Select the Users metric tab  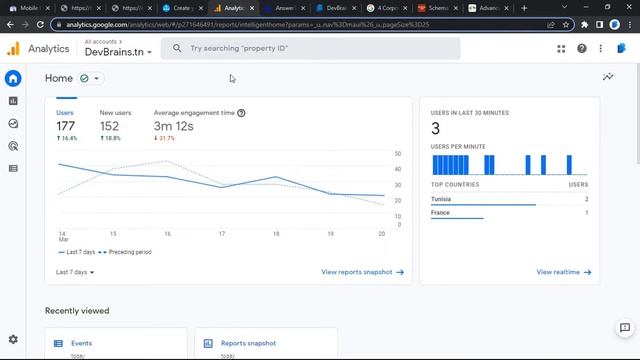click(67, 125)
